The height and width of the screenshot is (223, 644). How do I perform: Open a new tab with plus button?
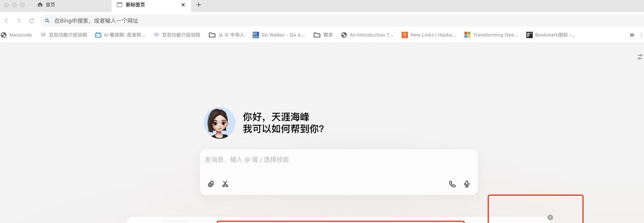point(199,5)
